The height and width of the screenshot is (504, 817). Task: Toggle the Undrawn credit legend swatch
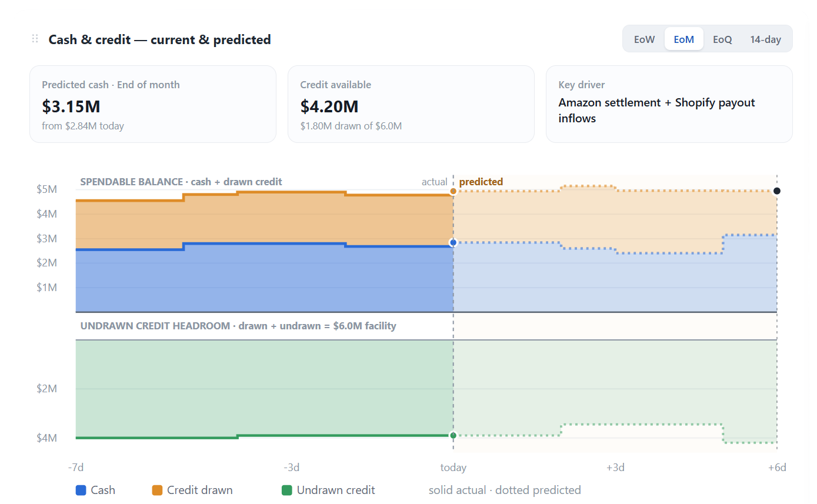(286, 490)
